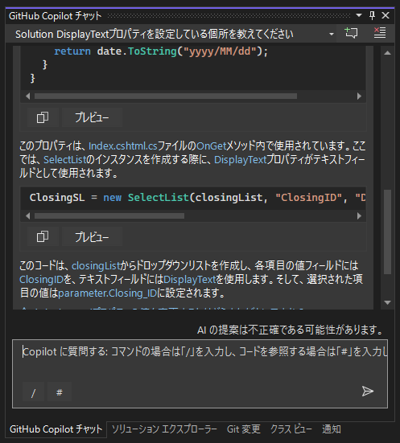The width and height of the screenshot is (400, 443).
Task: Click DisplayText link in last paragraph
Action: [x=190, y=279]
